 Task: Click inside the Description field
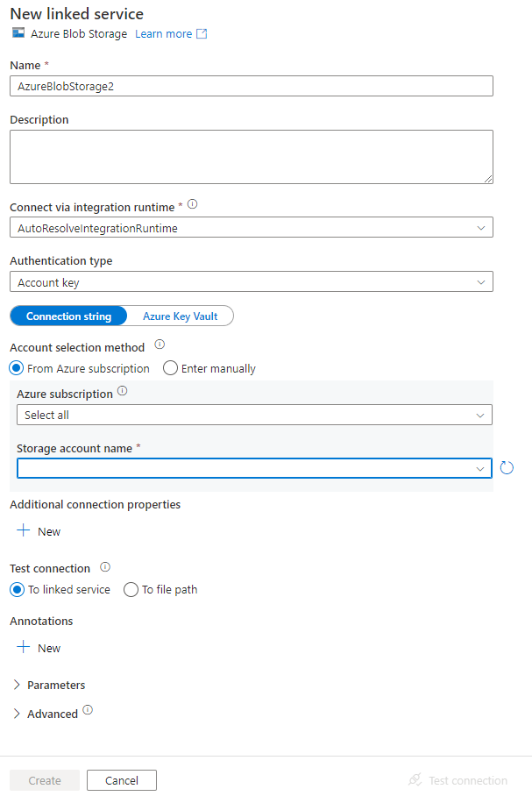click(252, 158)
